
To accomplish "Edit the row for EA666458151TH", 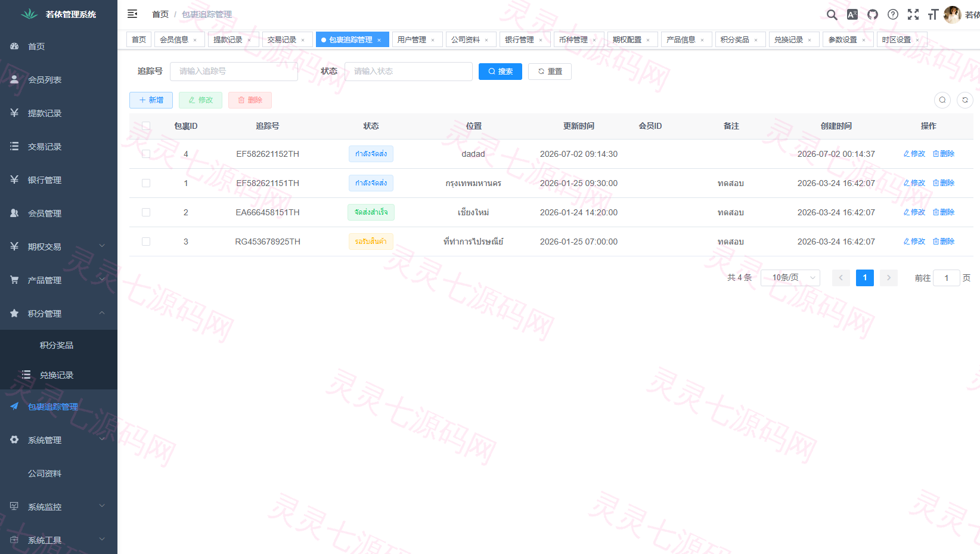I will [x=914, y=212].
